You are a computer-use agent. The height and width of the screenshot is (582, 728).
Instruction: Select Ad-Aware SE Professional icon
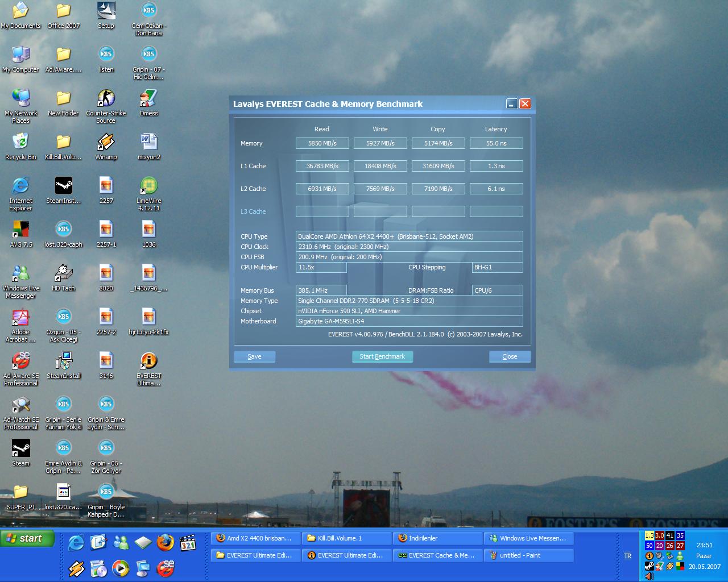tap(20, 369)
